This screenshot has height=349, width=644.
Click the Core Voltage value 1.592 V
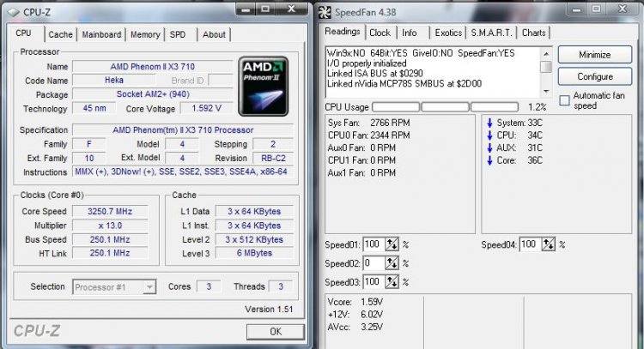click(x=206, y=108)
